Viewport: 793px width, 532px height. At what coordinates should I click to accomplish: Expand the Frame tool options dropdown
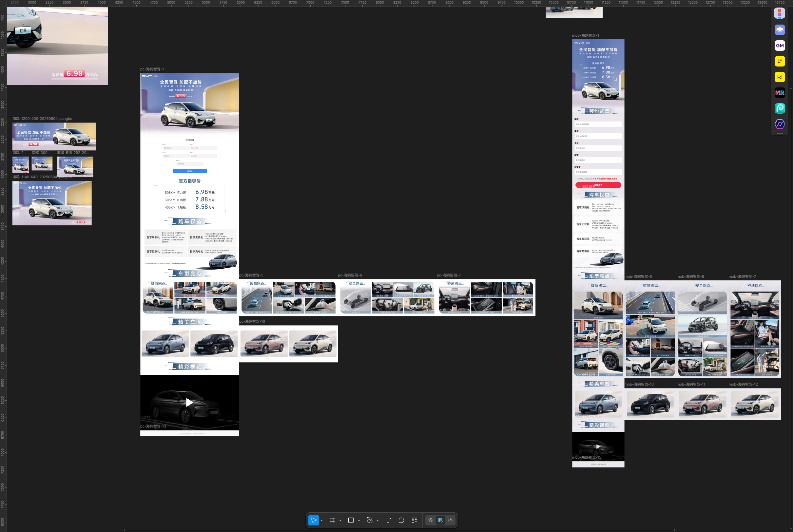point(340,521)
